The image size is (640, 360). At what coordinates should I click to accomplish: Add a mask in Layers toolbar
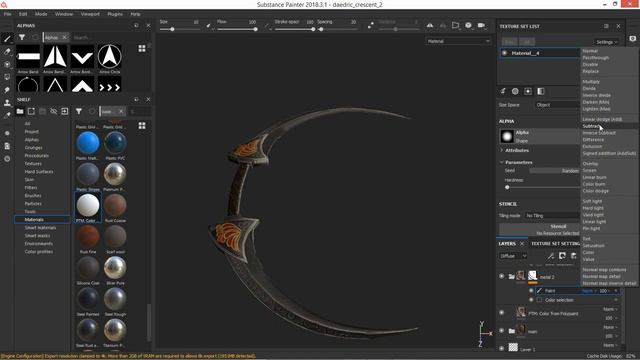[x=562, y=256]
